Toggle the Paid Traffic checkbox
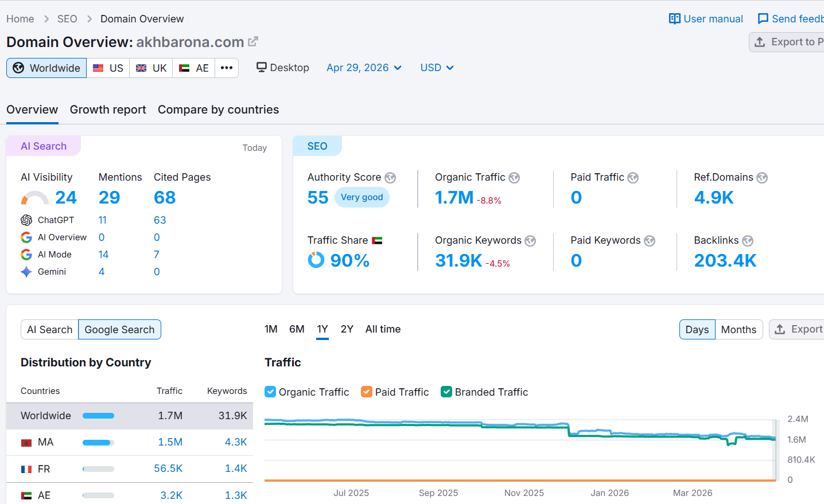824x504 pixels. (x=367, y=392)
